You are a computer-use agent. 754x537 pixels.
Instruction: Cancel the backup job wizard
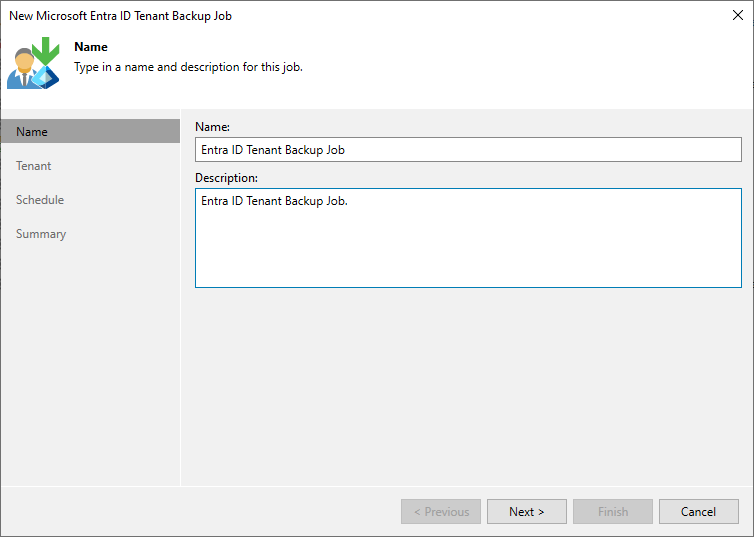pos(698,512)
